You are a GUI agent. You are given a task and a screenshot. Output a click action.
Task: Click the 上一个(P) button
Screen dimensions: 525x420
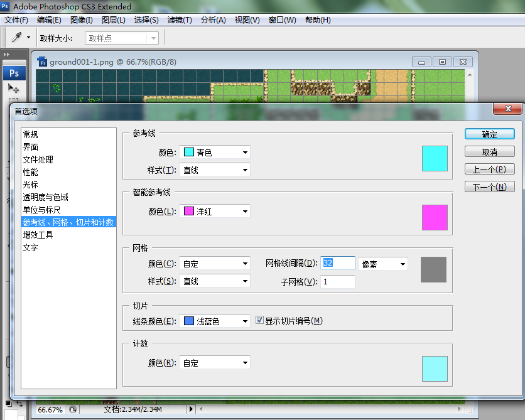pyautogui.click(x=489, y=170)
